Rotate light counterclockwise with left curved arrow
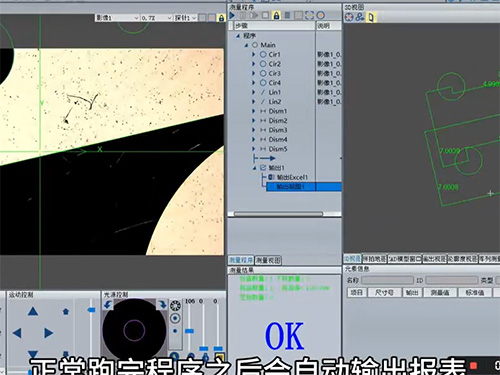The height and width of the screenshot is (375, 500). (x=107, y=304)
